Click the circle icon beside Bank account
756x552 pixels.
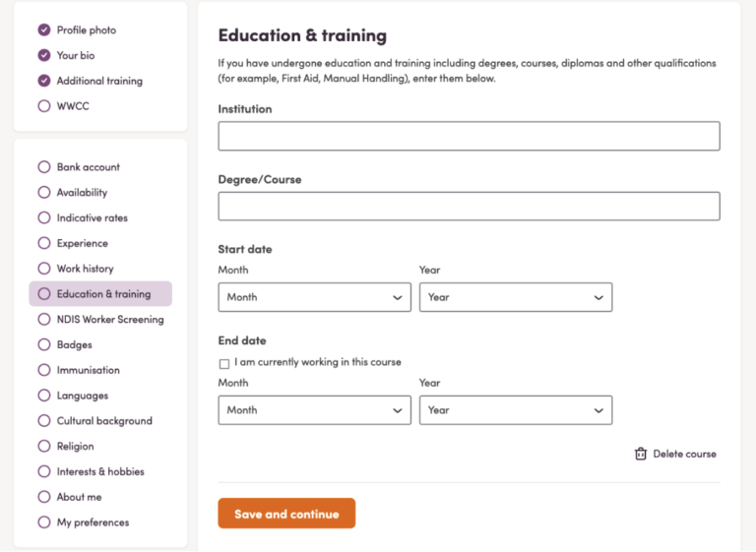(x=43, y=167)
